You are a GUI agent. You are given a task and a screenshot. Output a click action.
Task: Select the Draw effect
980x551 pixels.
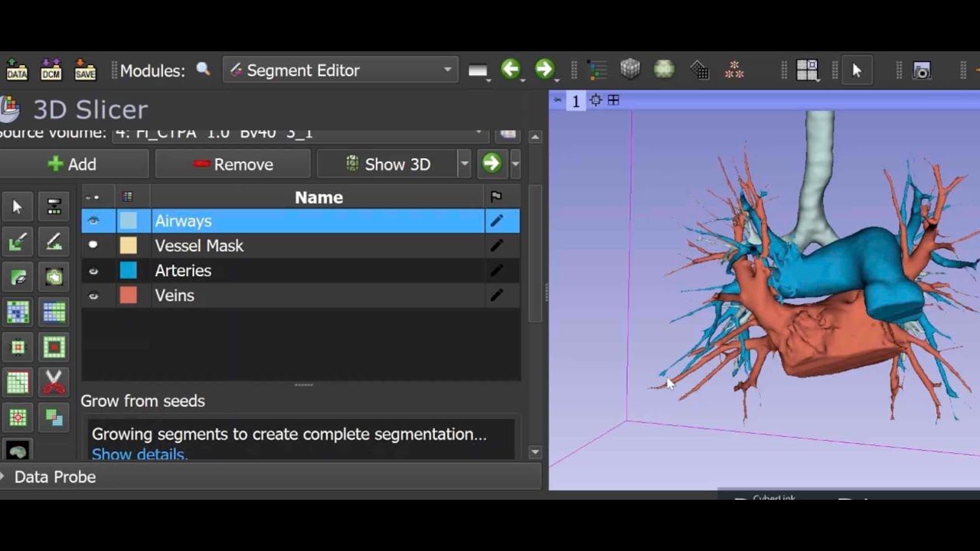click(54, 243)
